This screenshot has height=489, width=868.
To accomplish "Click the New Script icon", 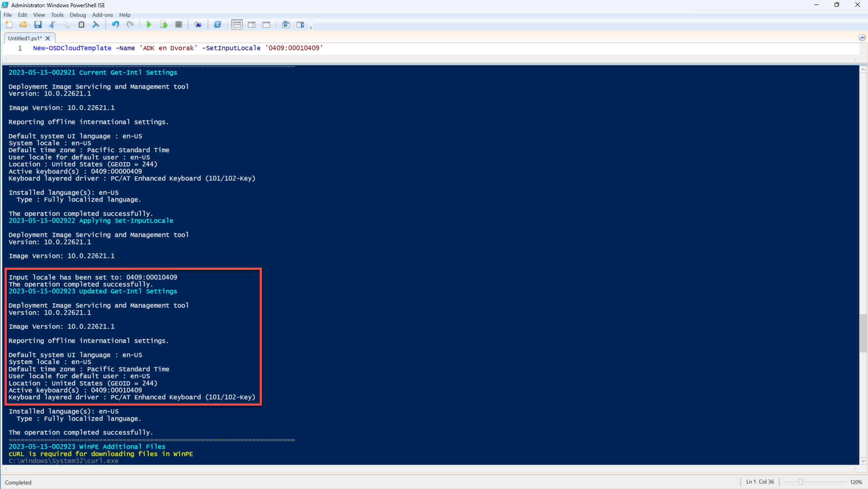I will coord(9,25).
